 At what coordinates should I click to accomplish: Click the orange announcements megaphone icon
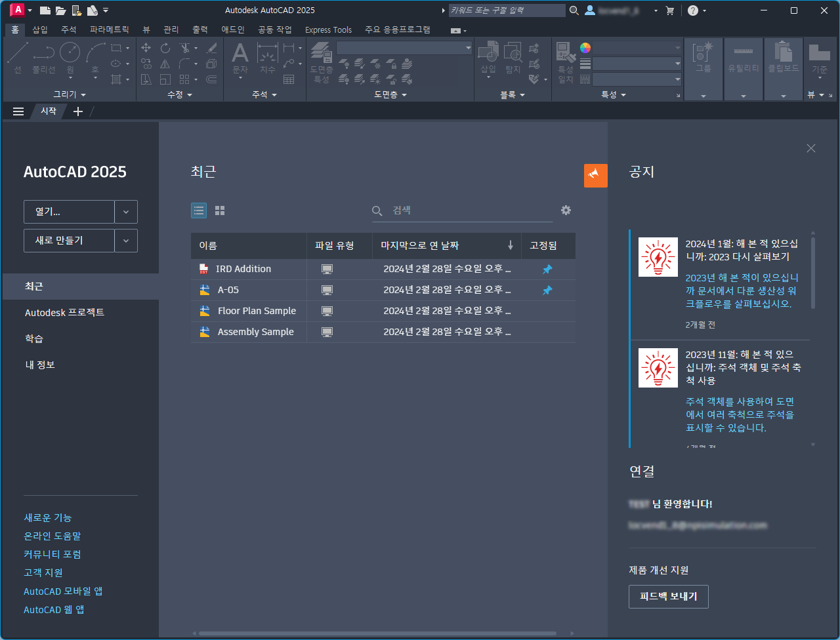(x=596, y=176)
